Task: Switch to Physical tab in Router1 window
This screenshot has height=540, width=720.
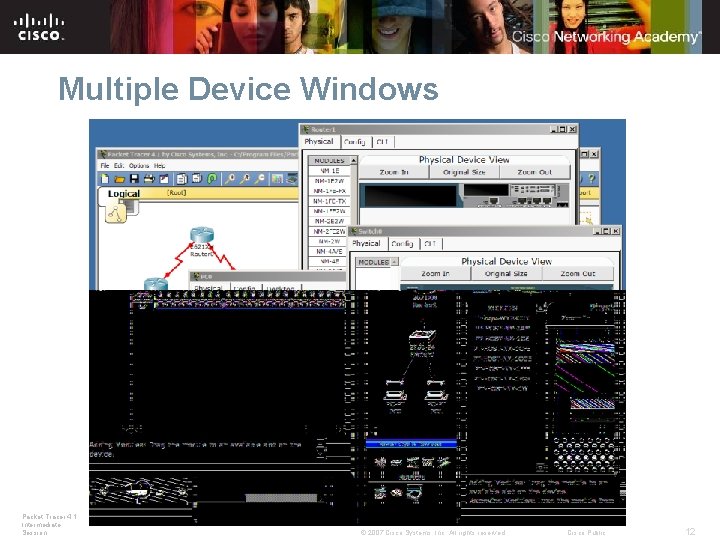Action: (319, 141)
